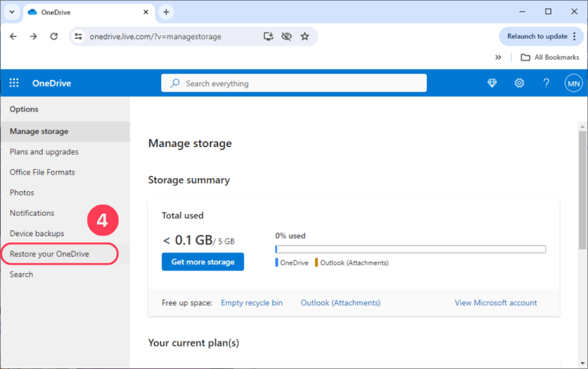Screen dimensions: 588x369
Task: Click the storage usage progress bar
Action: (x=410, y=249)
